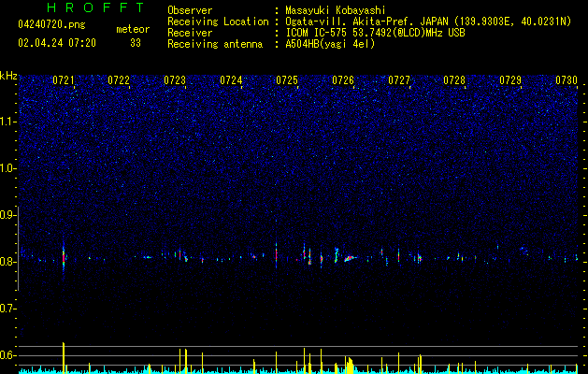The height and width of the screenshot is (374, 588).
Task: Click the meteor count value 33
Action: (136, 43)
